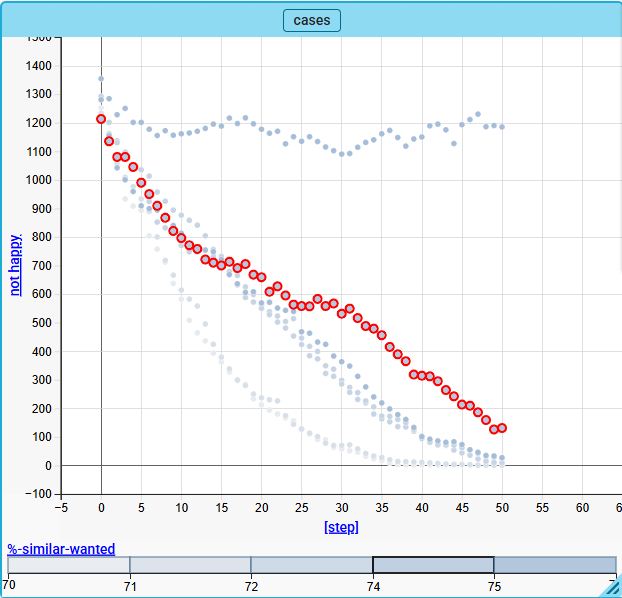Click the resize handle in bottom-right corner
Image resolution: width=622 pixels, height=598 pixels.
(x=613, y=589)
